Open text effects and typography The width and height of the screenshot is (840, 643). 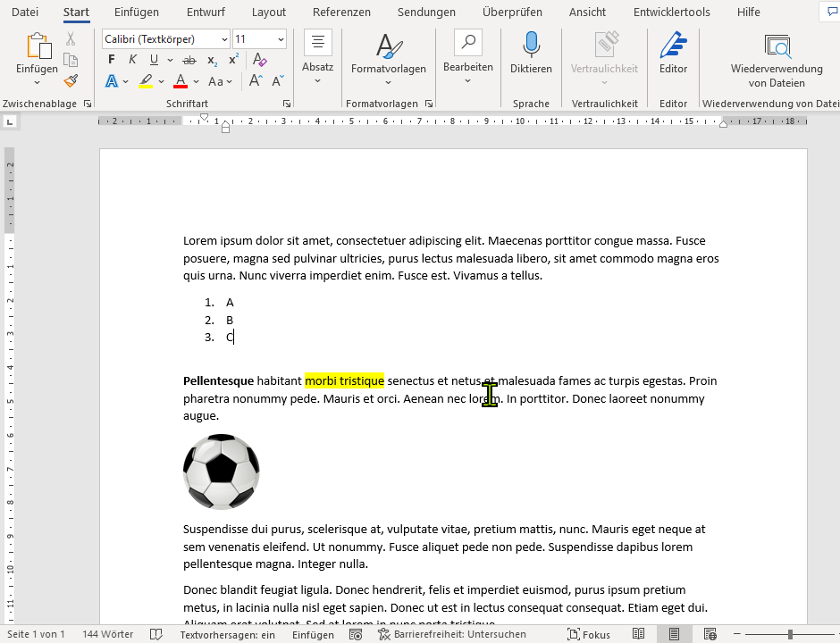(112, 81)
